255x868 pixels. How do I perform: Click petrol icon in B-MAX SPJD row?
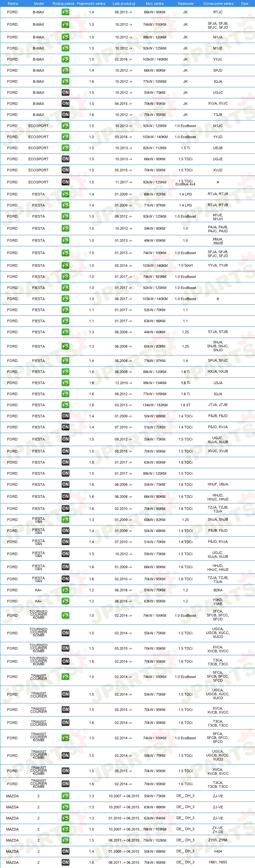66,70
